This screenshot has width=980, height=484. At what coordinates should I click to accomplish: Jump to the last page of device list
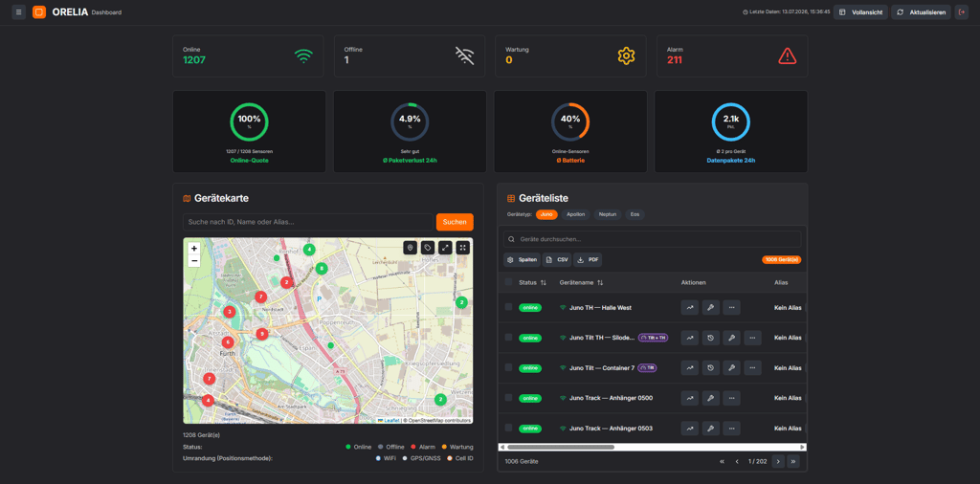[793, 461]
